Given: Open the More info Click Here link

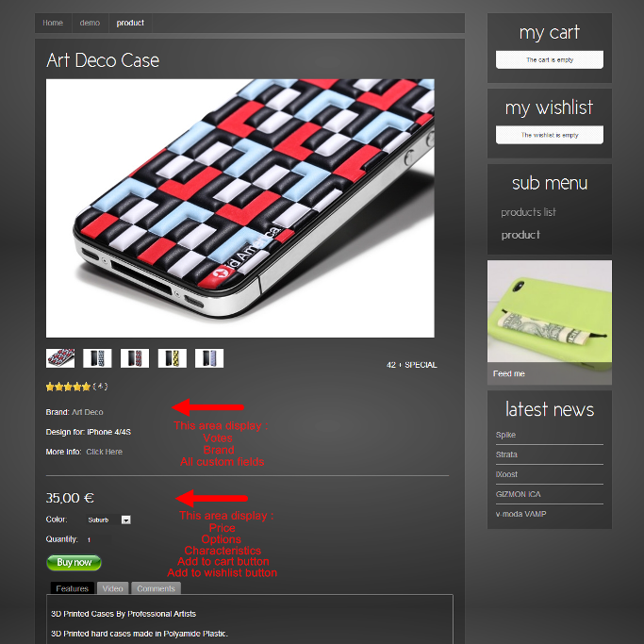Looking at the screenshot, I should [105, 452].
